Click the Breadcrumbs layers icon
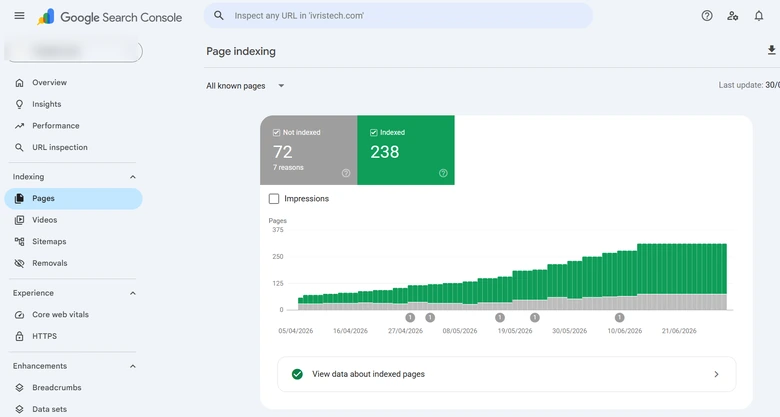 (x=19, y=388)
